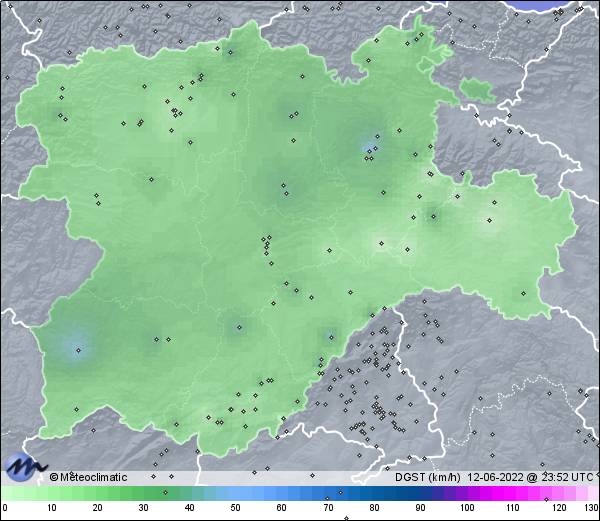Click the 10 label on the scale
The width and height of the screenshot is (600, 521).
click(52, 508)
